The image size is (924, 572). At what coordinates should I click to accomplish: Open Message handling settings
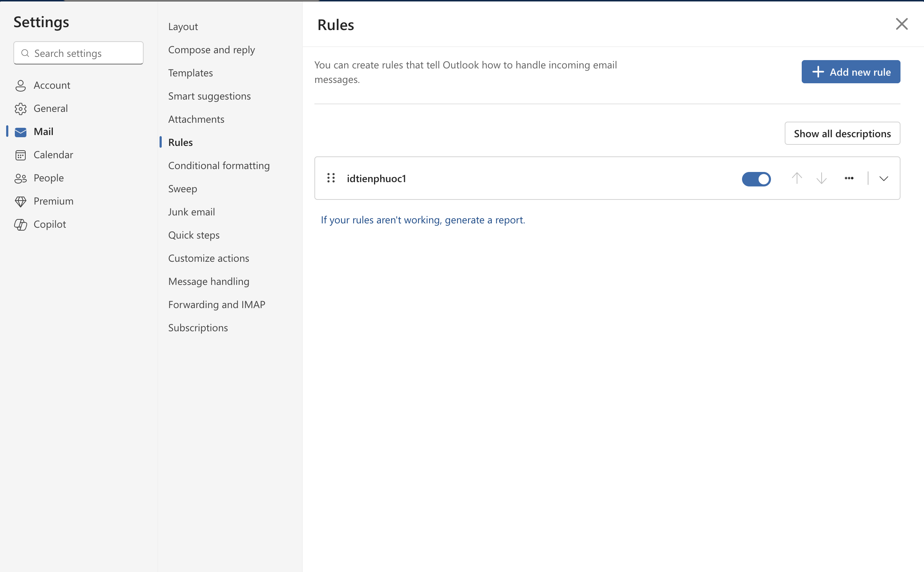click(209, 281)
